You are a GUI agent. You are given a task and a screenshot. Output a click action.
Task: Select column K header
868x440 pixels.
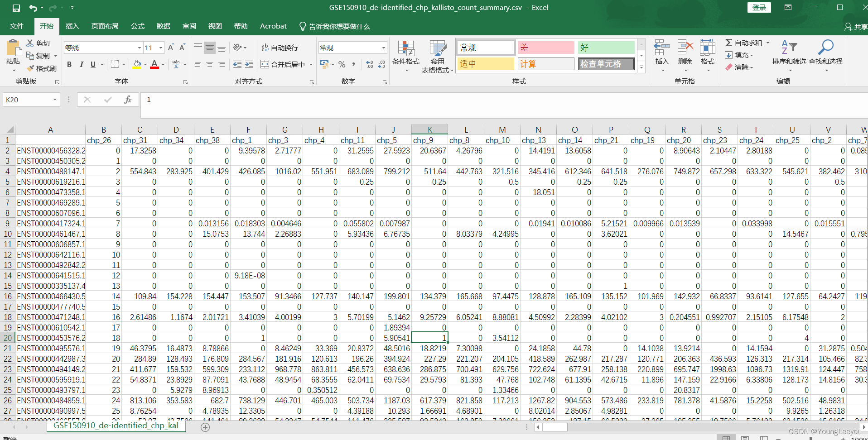[x=430, y=129]
